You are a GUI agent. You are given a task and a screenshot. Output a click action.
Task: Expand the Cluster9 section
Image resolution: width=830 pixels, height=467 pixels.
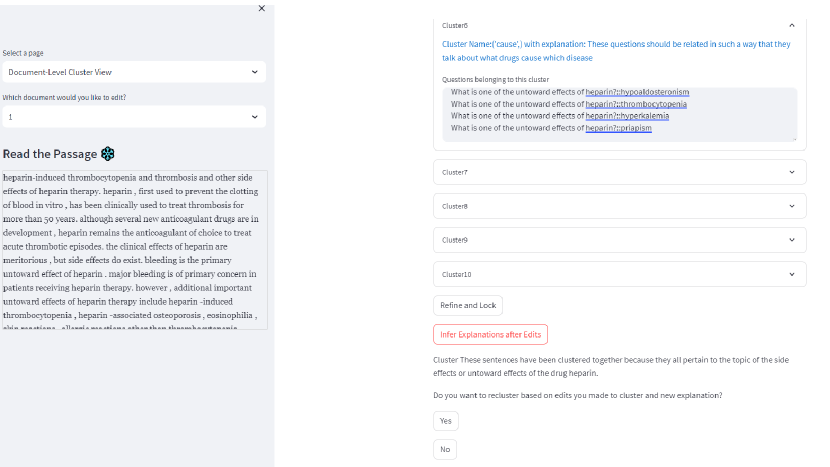[x=619, y=240]
